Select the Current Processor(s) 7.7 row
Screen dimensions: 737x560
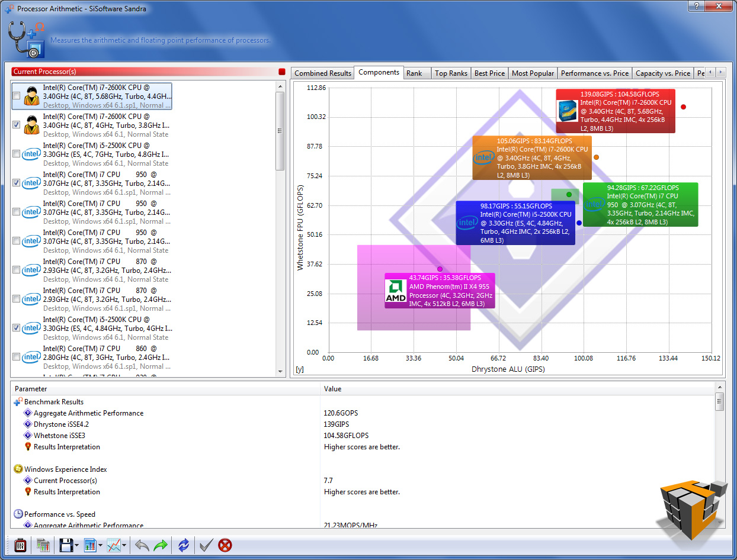(x=363, y=481)
